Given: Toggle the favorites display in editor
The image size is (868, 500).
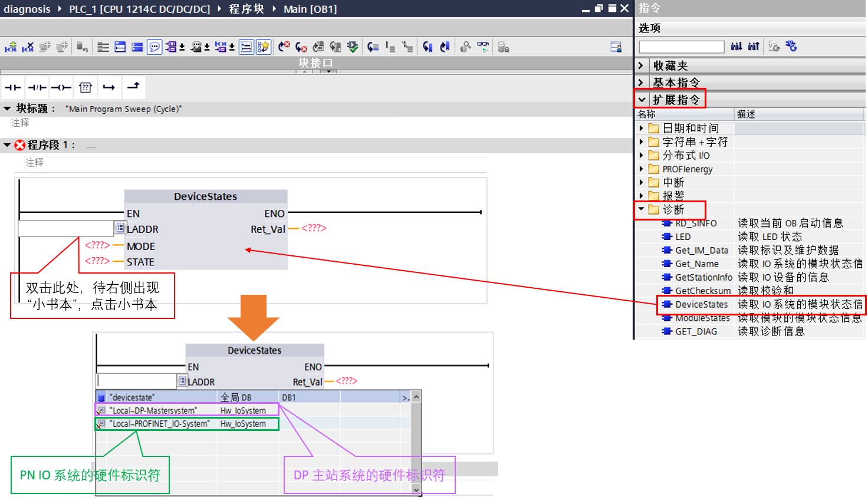Looking at the screenshot, I should click(264, 47).
